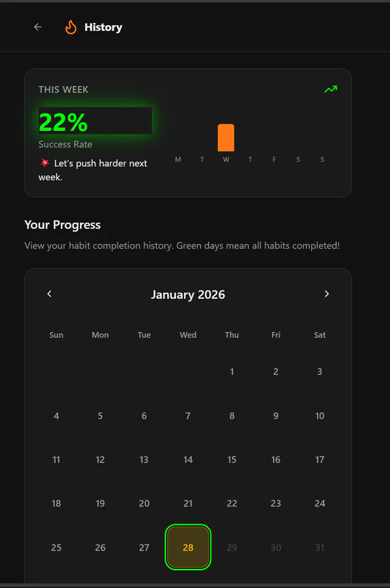Advance to February using the right chevron
The width and height of the screenshot is (390, 588).
[x=327, y=293]
